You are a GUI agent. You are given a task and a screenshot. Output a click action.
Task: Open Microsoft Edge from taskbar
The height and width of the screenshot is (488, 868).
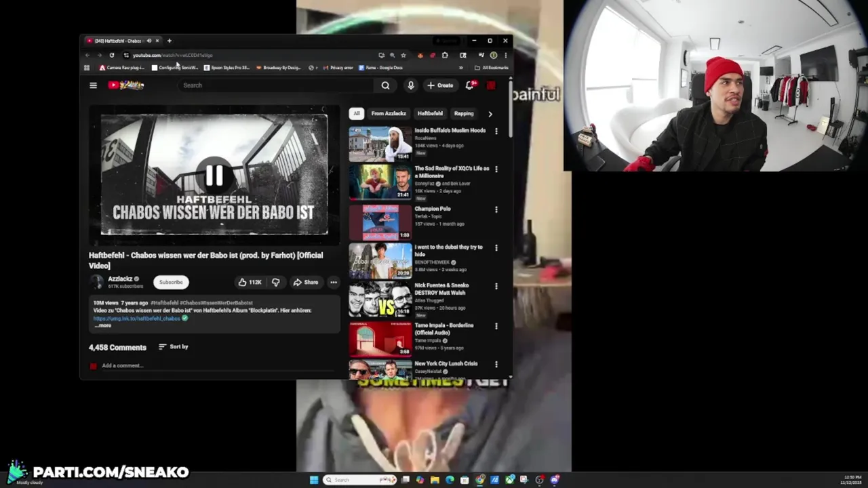click(450, 480)
